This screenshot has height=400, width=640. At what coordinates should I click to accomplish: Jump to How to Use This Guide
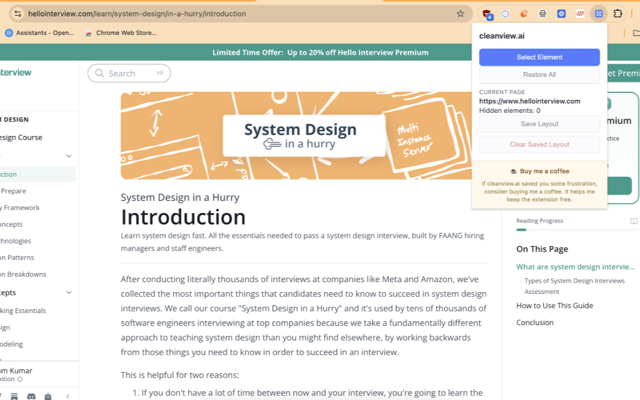tap(554, 306)
